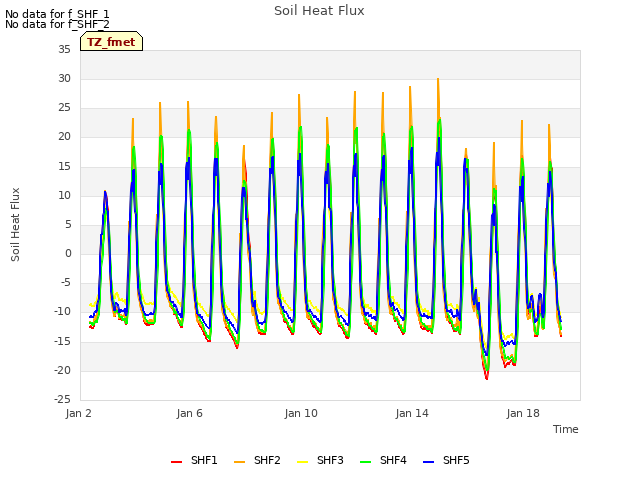Image resolution: width=640 pixels, height=480 pixels.
Task: Click the blue SHF5 legend swatch
Action: (x=429, y=462)
